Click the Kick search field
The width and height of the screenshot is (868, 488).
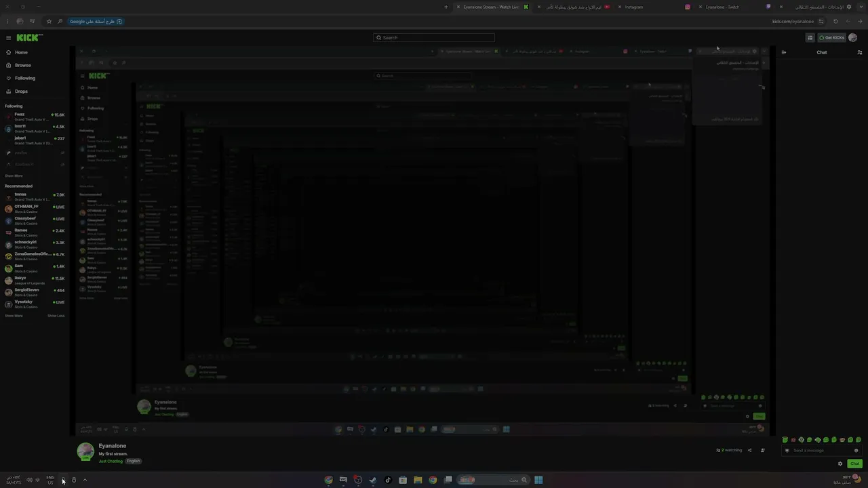click(x=434, y=38)
